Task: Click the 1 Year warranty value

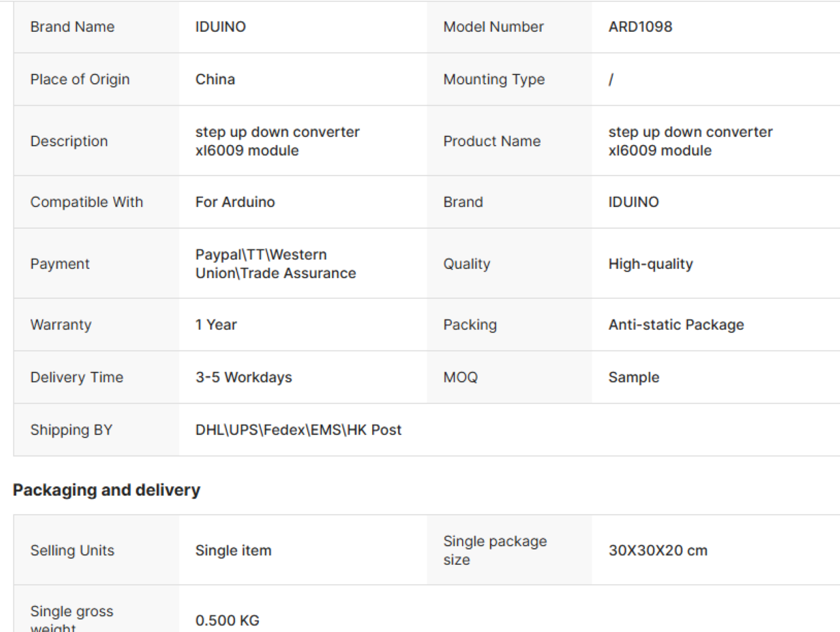Action: coord(216,325)
